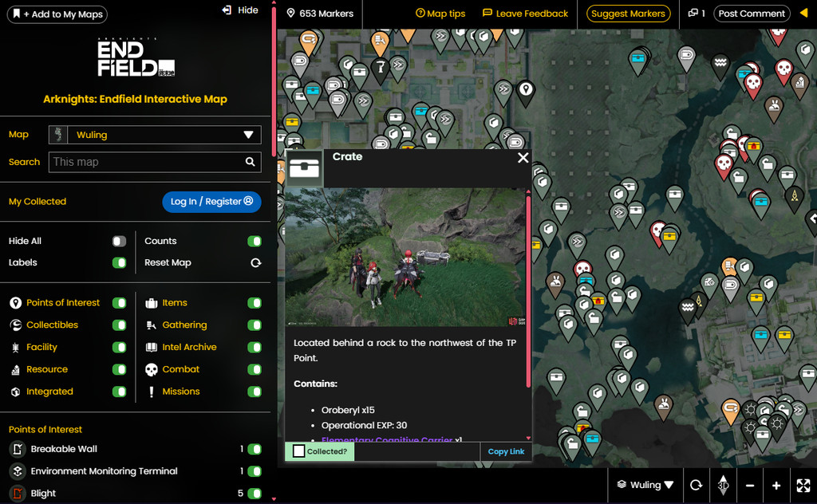Click the This map search field
This screenshot has height=504, width=817.
[x=155, y=162]
